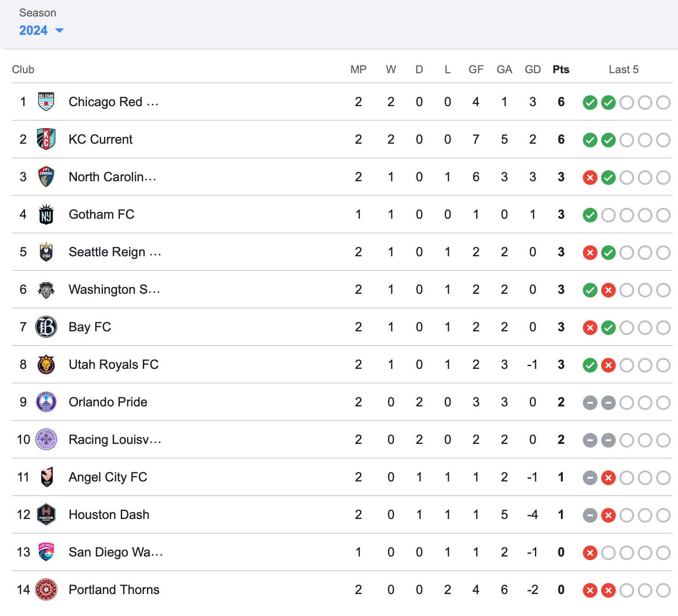Image resolution: width=678 pixels, height=616 pixels.
Task: Click the Racing Louisville team name
Action: (114, 439)
